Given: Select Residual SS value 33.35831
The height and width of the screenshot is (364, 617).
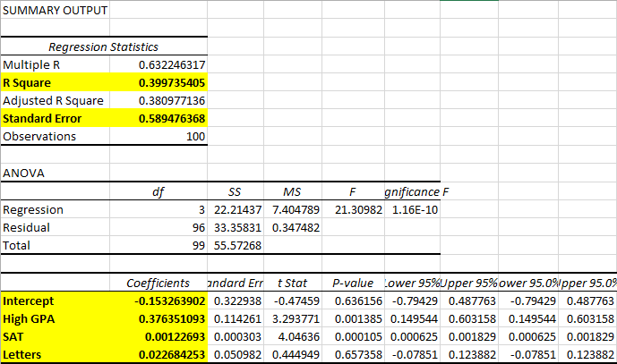Looking at the screenshot, I should point(236,227).
